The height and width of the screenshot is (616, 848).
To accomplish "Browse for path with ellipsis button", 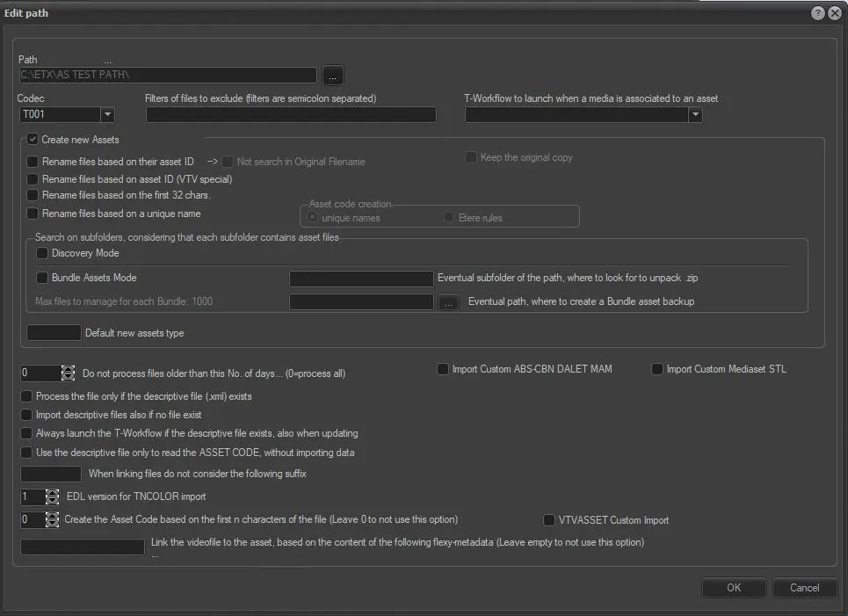I will [333, 75].
